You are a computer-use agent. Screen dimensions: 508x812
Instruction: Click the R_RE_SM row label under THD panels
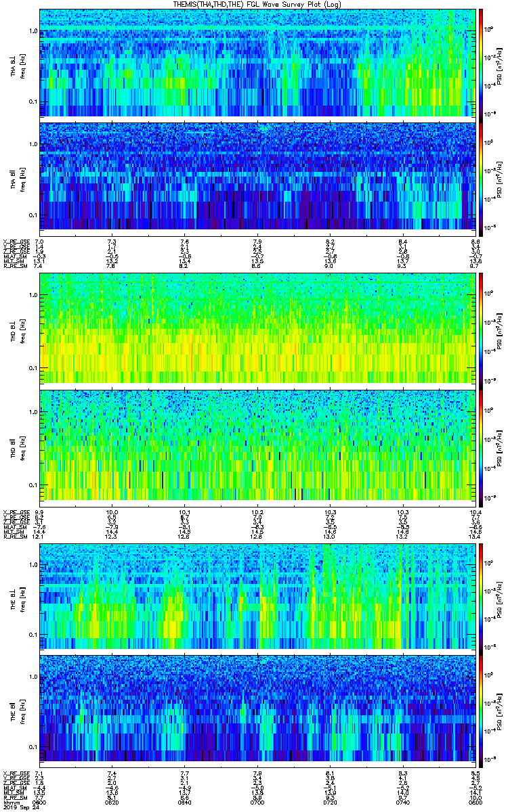(x=14, y=537)
